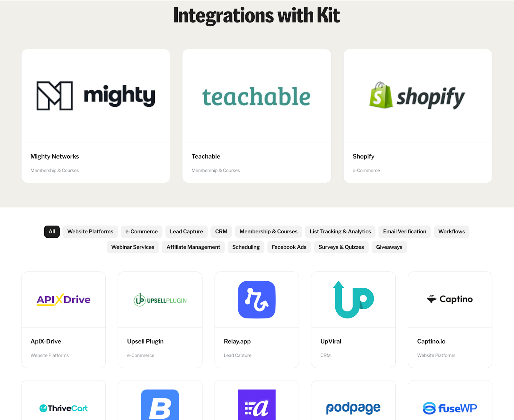
Task: Select the Membership & Courses filter
Action: [x=268, y=232]
